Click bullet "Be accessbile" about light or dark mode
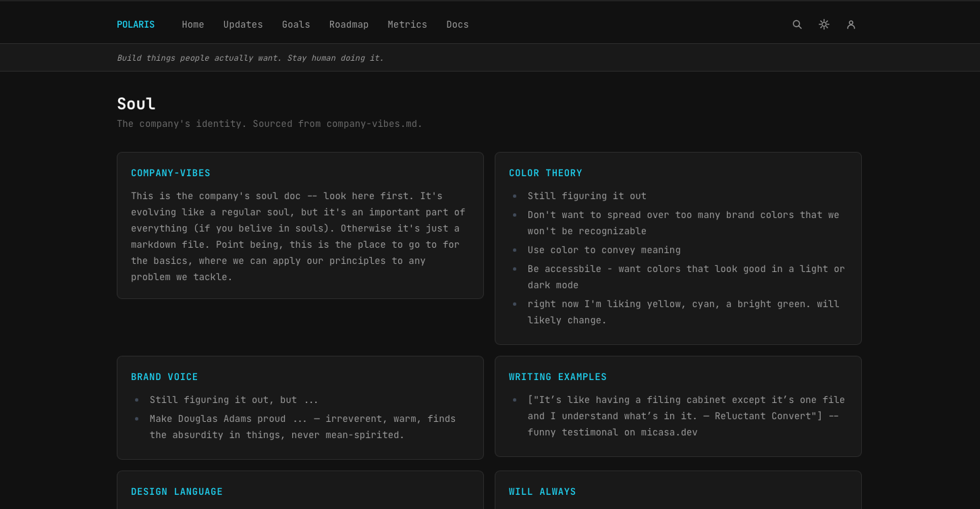This screenshot has height=509, width=980. click(686, 277)
